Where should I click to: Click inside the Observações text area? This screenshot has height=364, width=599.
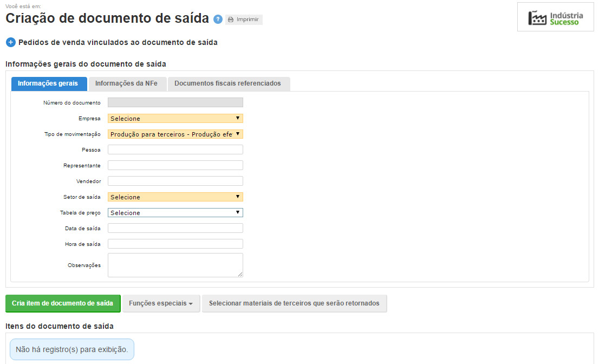175,265
